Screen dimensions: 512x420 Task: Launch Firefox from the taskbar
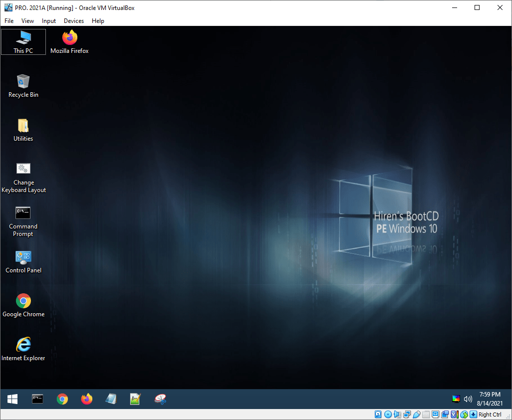86,399
